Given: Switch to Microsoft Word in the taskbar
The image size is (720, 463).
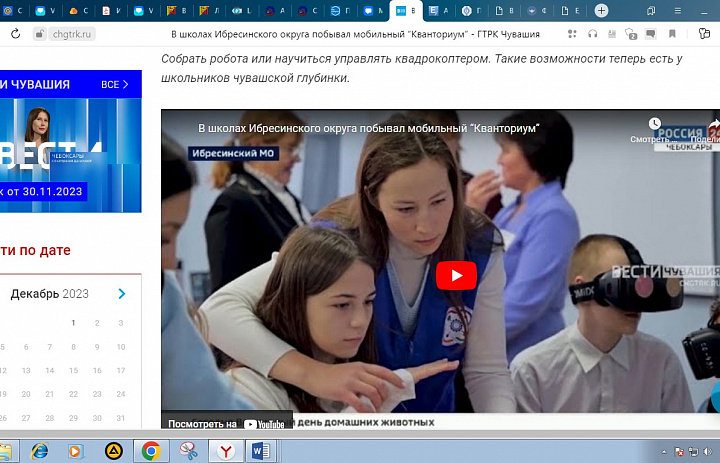Looking at the screenshot, I should pos(260,451).
